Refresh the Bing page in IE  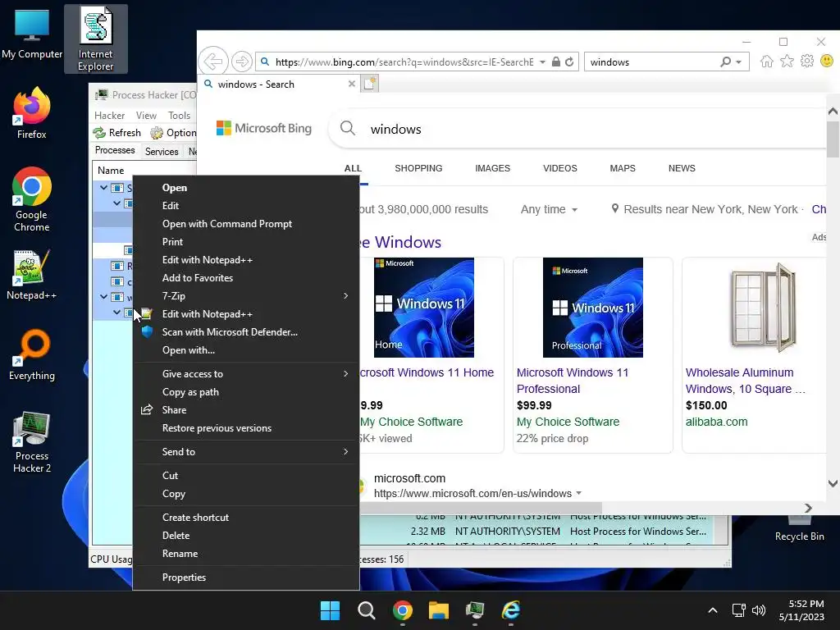pyautogui.click(x=569, y=62)
